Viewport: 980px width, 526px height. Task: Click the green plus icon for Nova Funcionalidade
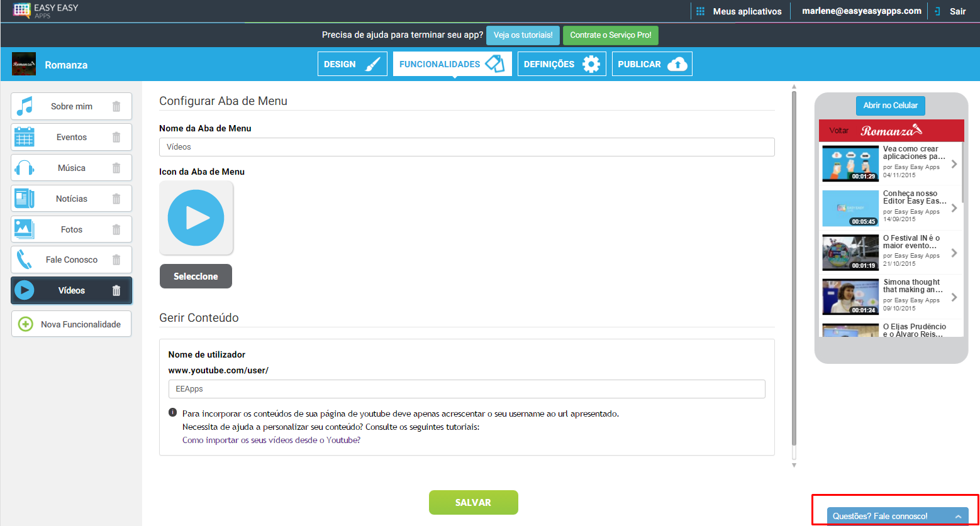click(x=26, y=324)
